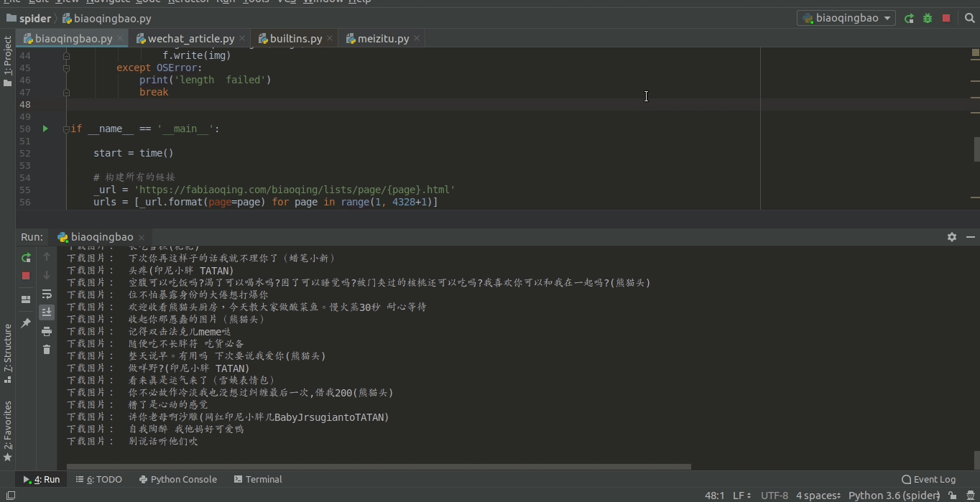Click the 48:1 cursor position indicator

[x=714, y=496]
